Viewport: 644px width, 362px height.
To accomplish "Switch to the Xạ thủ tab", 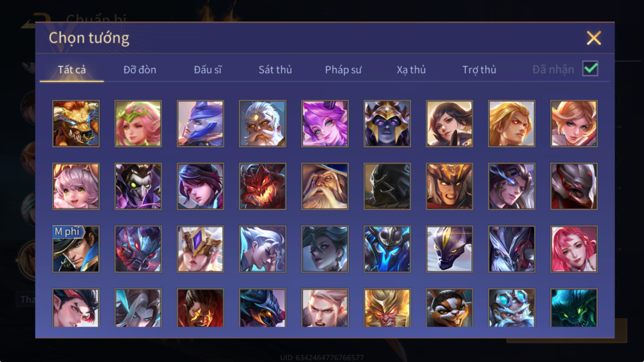I will (x=411, y=69).
